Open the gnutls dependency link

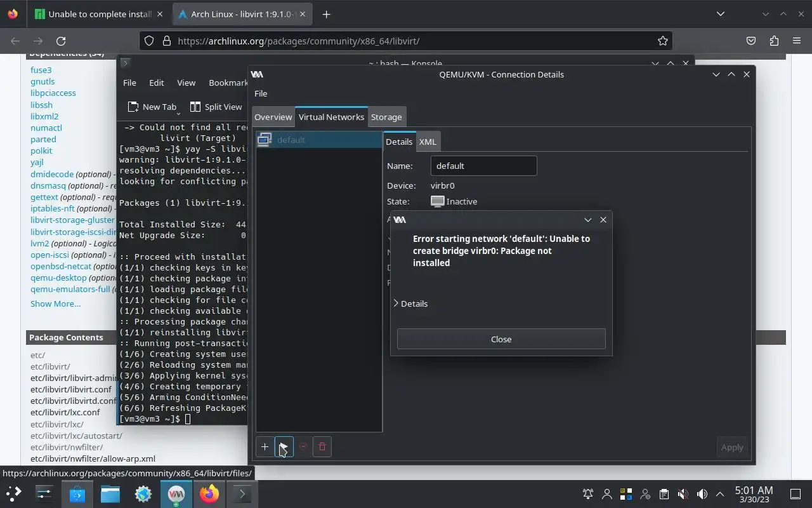tap(43, 81)
